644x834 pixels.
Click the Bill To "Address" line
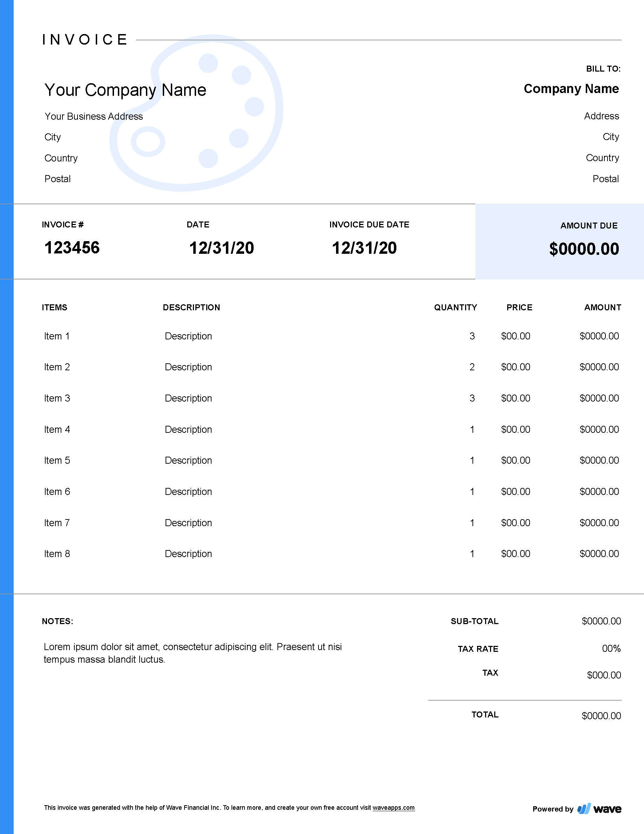pos(601,116)
